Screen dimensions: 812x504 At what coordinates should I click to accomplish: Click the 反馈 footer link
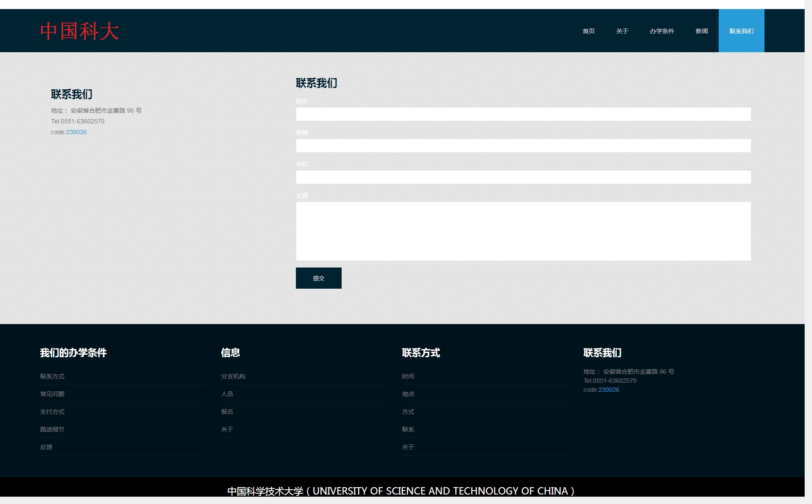[x=46, y=447]
